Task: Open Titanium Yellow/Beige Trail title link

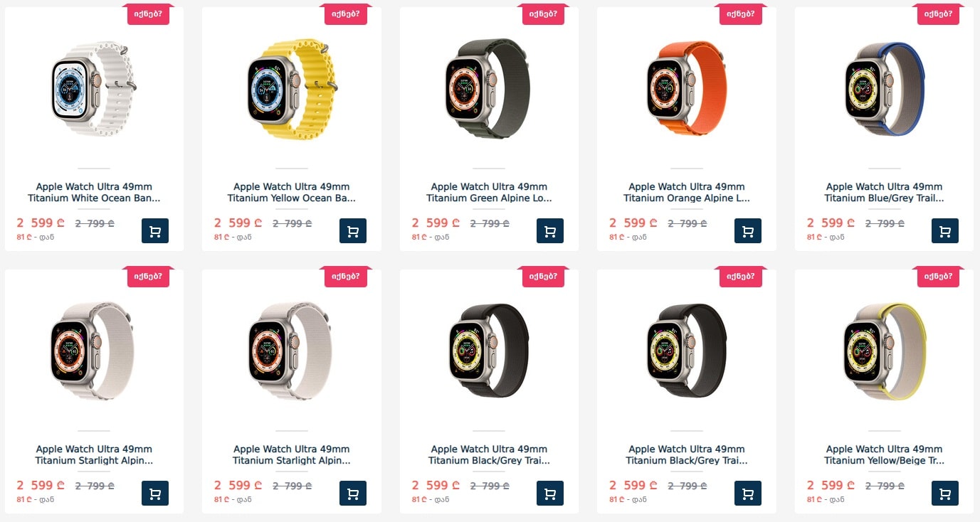Action: pyautogui.click(x=884, y=455)
